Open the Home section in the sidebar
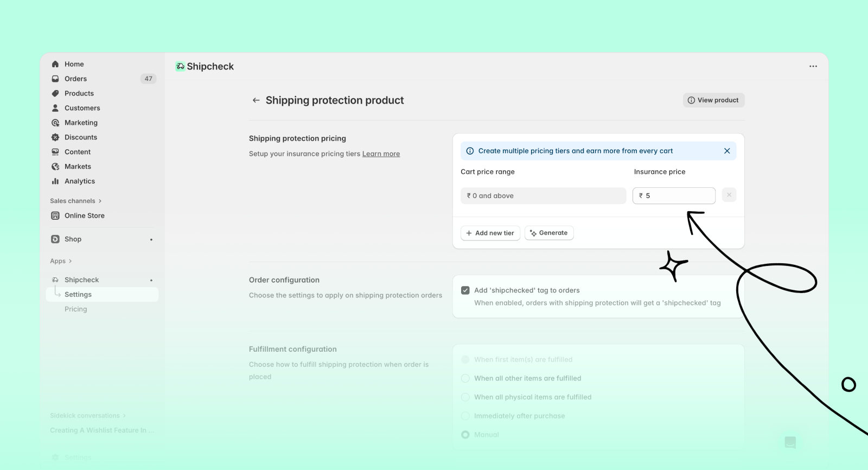The height and width of the screenshot is (470, 868). pyautogui.click(x=56, y=64)
